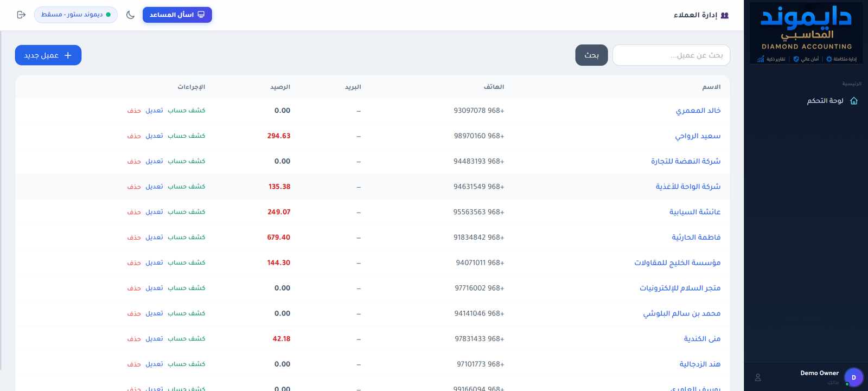This screenshot has width=868, height=391.
Task: Click the البريد column header
Action: pyautogui.click(x=353, y=87)
